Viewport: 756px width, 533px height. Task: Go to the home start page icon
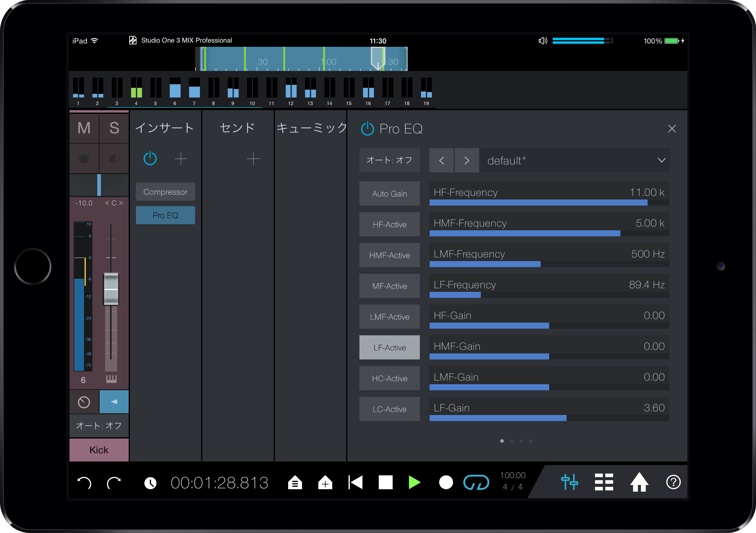[639, 482]
